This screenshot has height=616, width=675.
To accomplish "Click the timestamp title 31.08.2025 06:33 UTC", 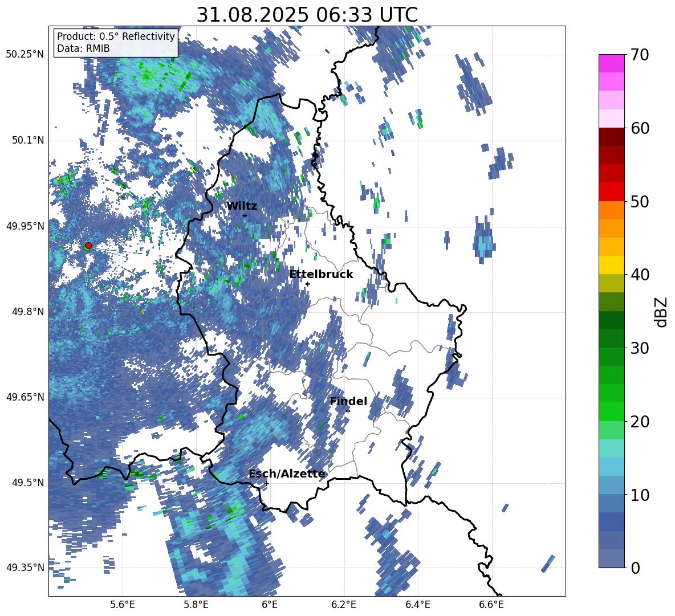I will coord(307,15).
